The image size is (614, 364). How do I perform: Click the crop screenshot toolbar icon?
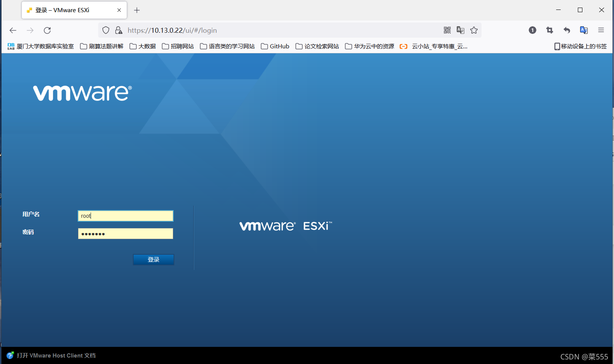click(550, 30)
